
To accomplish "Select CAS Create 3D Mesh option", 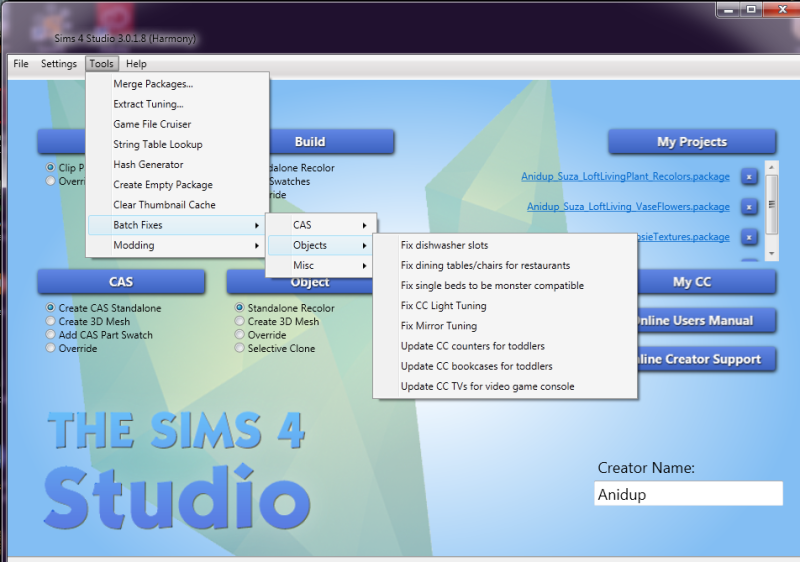I will pyautogui.click(x=50, y=321).
